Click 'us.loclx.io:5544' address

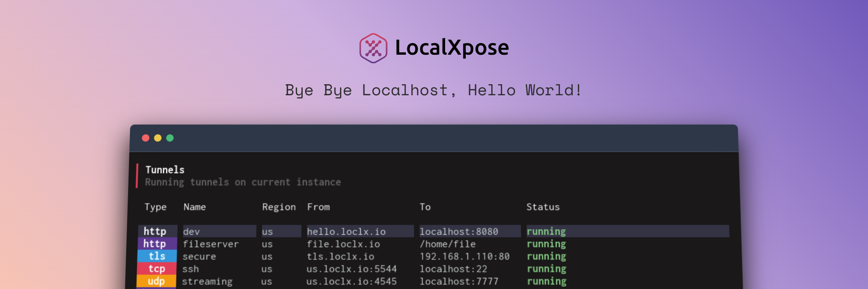click(x=352, y=269)
